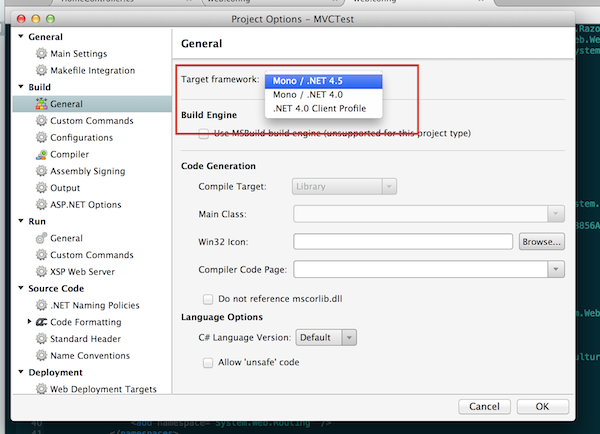Image resolution: width=600 pixels, height=434 pixels.
Task: Click the Makefile Integration gear icon
Action: pos(41,70)
